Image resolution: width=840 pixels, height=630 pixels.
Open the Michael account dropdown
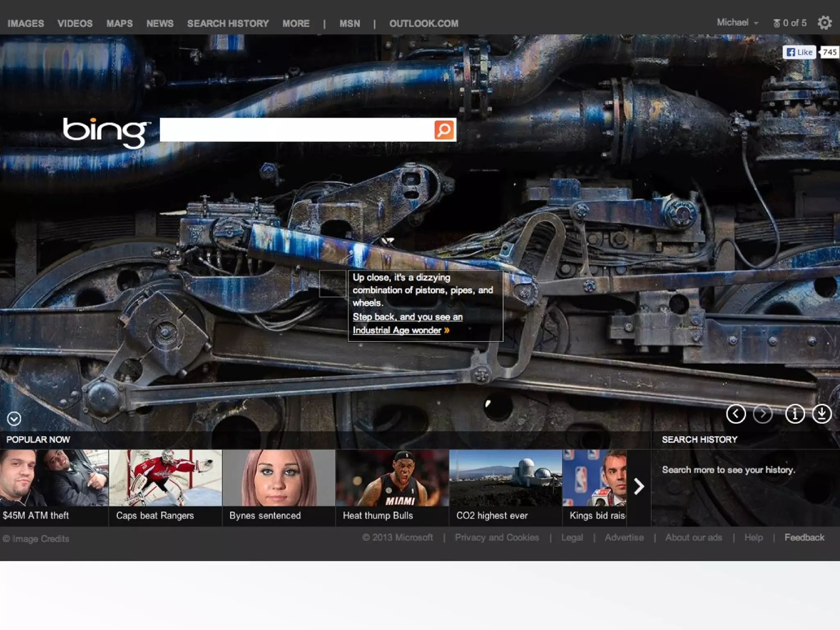click(x=737, y=23)
